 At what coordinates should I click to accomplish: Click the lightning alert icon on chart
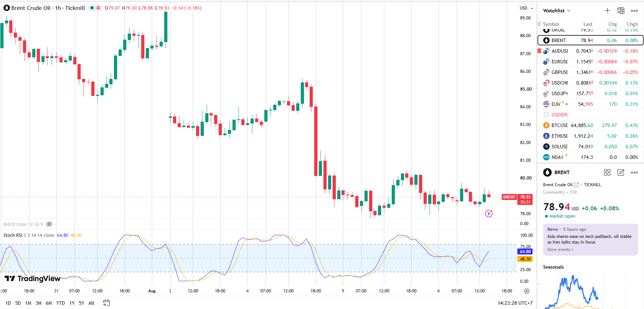click(489, 213)
